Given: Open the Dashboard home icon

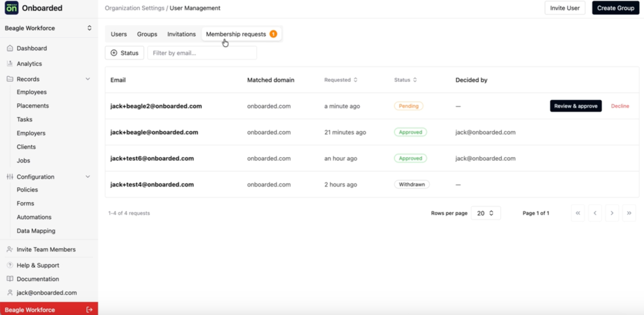Looking at the screenshot, I should pyautogui.click(x=10, y=48).
